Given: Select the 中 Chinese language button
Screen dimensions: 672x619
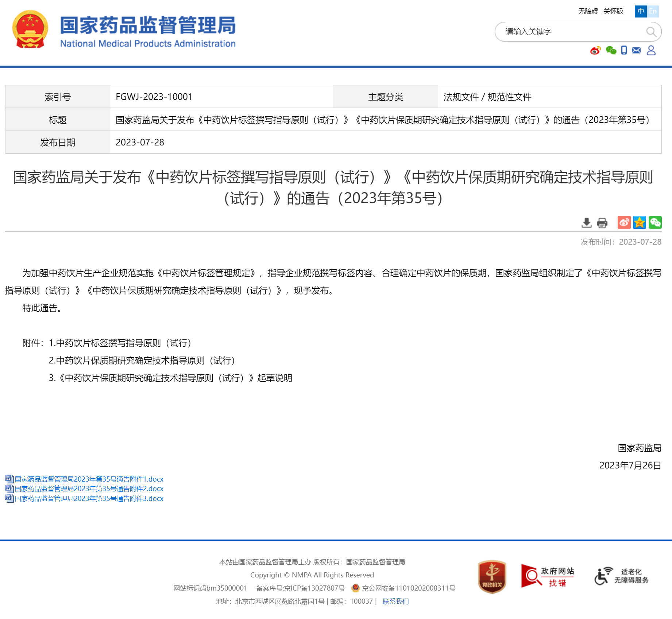Looking at the screenshot, I should [x=641, y=11].
